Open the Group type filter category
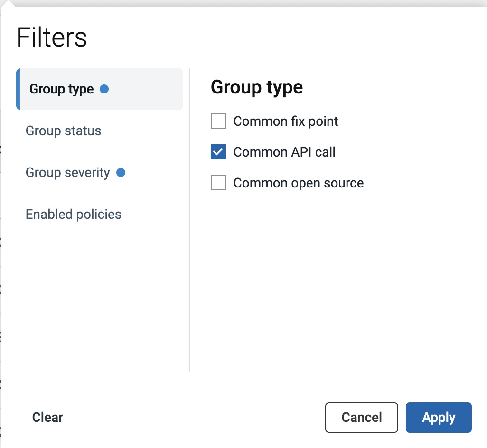The width and height of the screenshot is (487, 448). pos(62,89)
